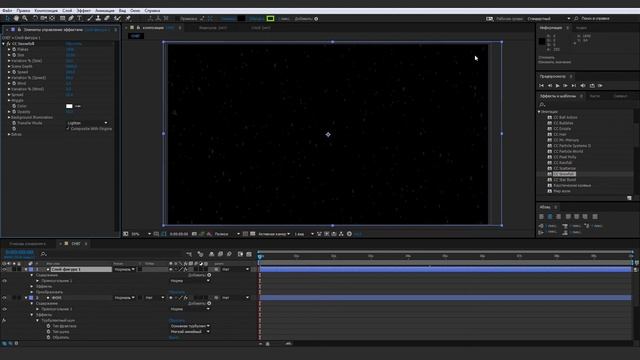Toggle eye of layer 1 rectangle content
The image size is (640, 360).
point(4,281)
